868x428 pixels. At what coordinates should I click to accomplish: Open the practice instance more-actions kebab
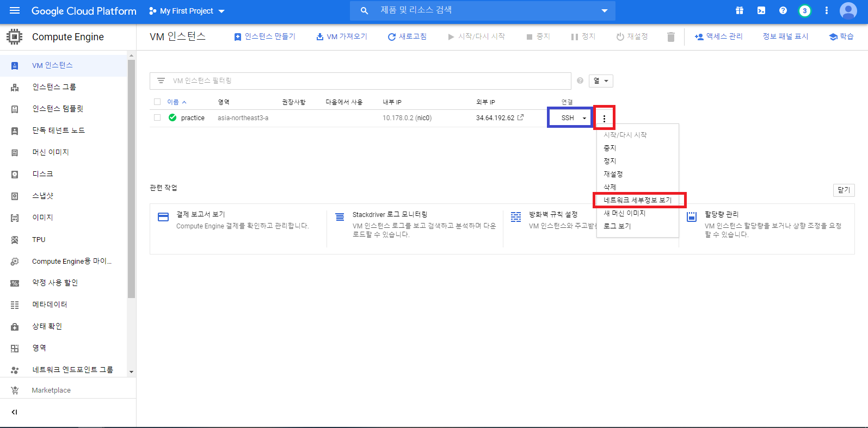(604, 118)
